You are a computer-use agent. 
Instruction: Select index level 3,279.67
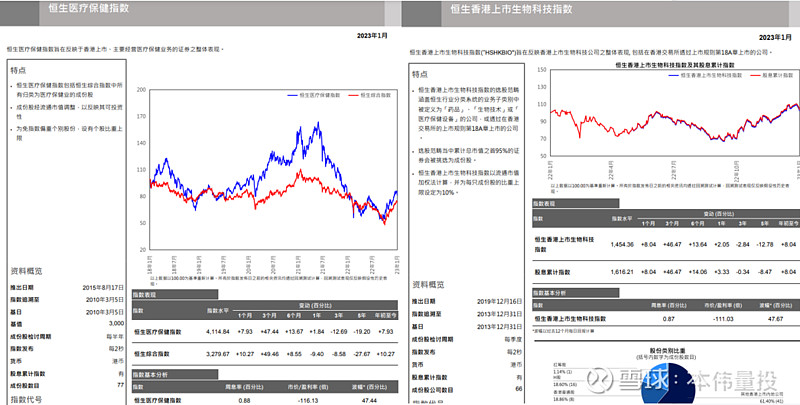tap(218, 354)
